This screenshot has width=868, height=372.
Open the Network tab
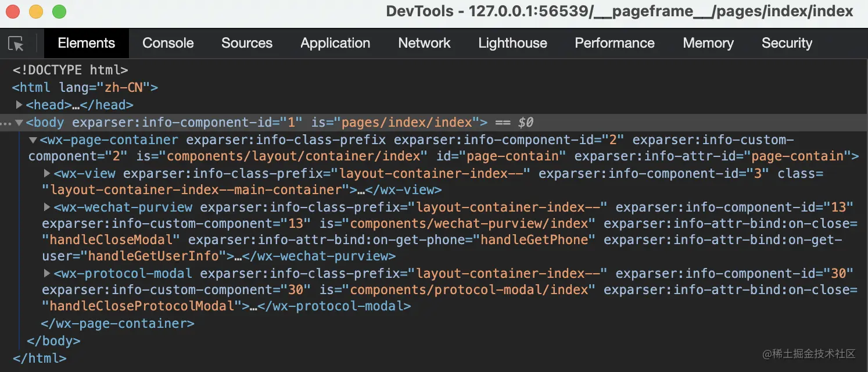[424, 43]
